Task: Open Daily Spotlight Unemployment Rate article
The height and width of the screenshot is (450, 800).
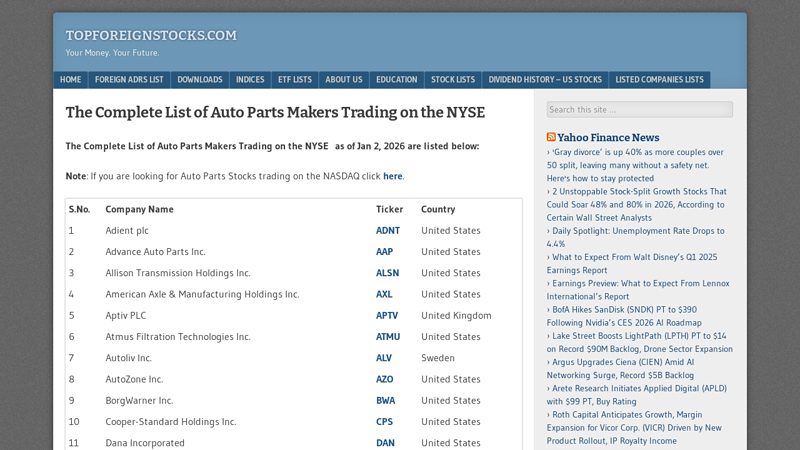Action: tap(636, 237)
